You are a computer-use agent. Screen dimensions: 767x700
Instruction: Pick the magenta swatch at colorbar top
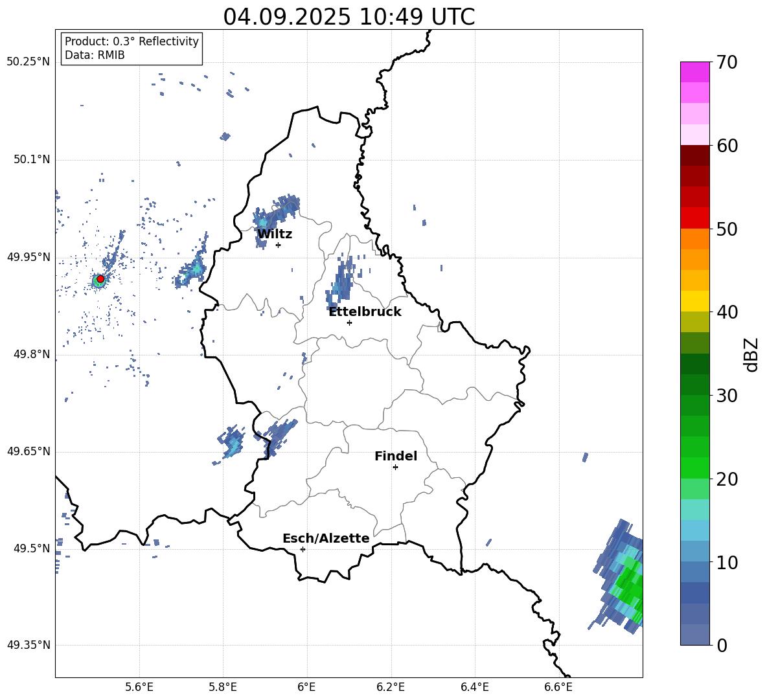694,73
